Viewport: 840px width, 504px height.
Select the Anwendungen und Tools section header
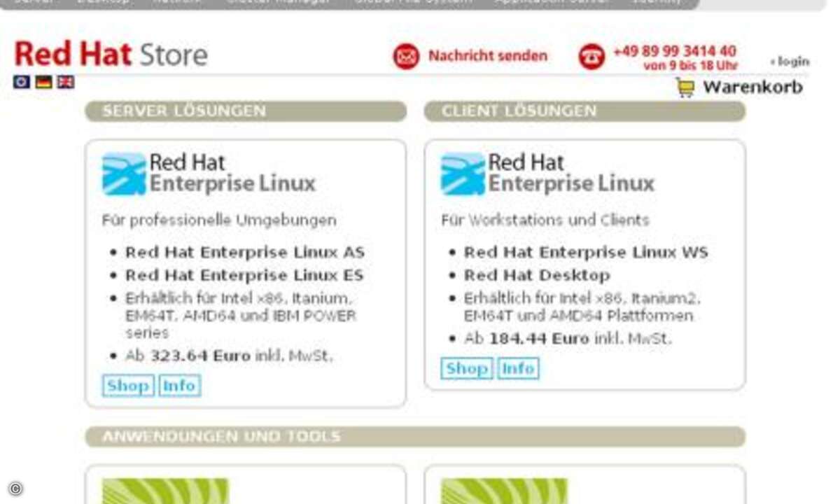pyautogui.click(x=415, y=437)
